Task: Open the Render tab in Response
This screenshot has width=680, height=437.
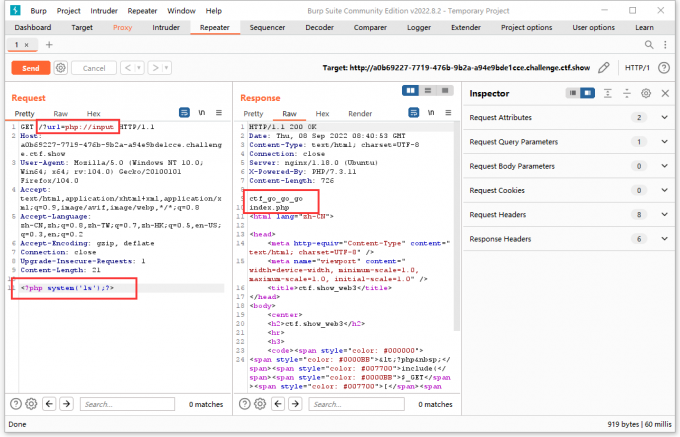Action: tap(360, 114)
